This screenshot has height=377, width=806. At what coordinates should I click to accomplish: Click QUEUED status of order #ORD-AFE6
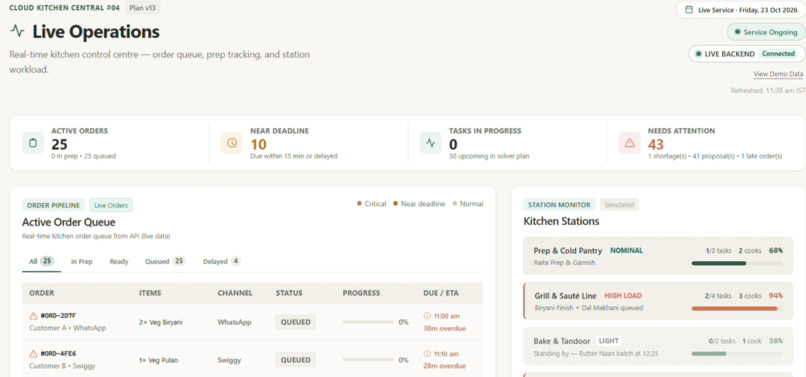pyautogui.click(x=296, y=360)
